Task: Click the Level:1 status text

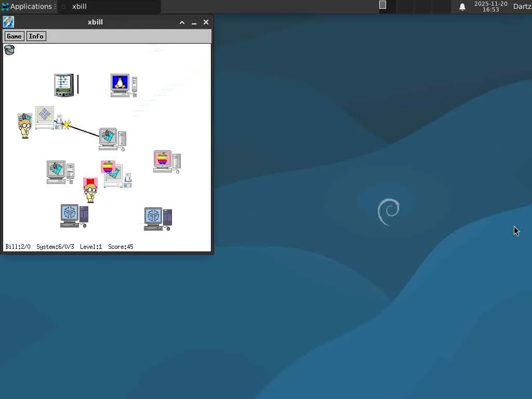Action: click(x=91, y=247)
